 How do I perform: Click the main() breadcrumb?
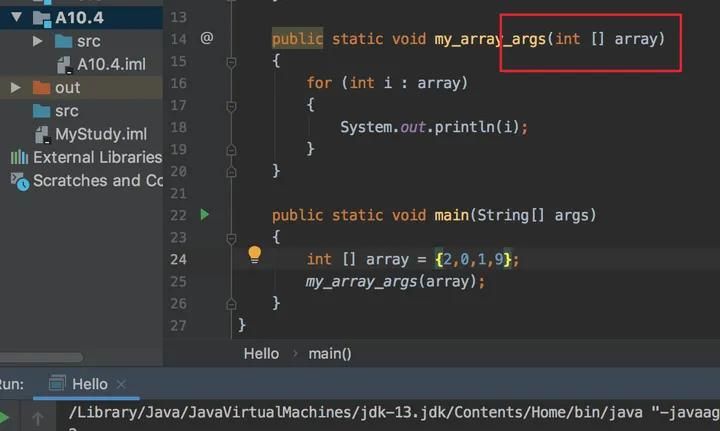(x=329, y=354)
